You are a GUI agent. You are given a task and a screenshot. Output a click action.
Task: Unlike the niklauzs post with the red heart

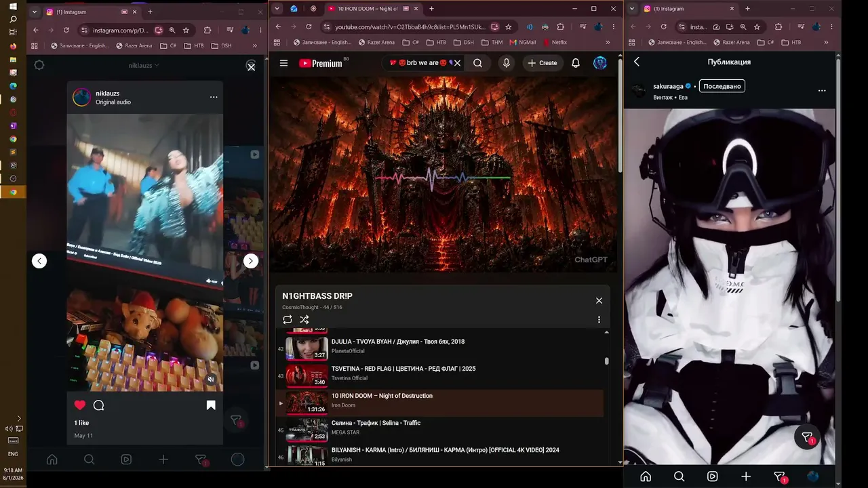tap(80, 405)
